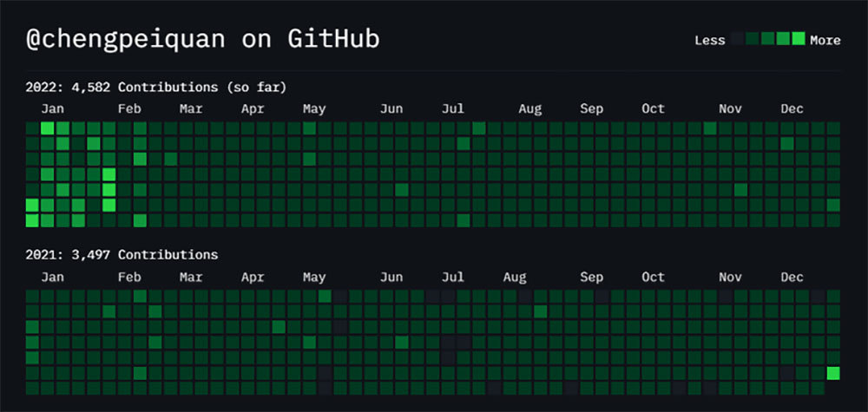Click the 'Feb' label in 2022 chart
This screenshot has width=868, height=412.
tap(129, 109)
